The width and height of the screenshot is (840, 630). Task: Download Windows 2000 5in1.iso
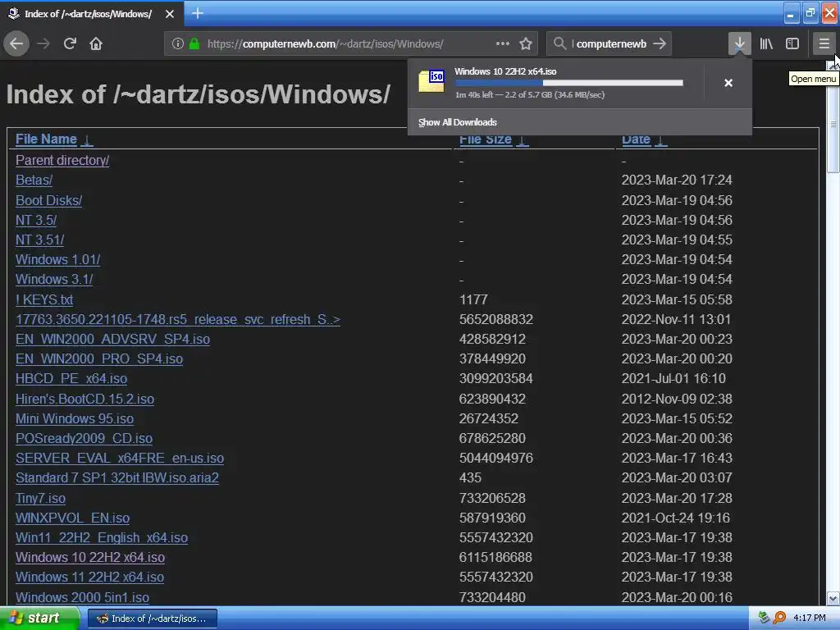pos(83,597)
